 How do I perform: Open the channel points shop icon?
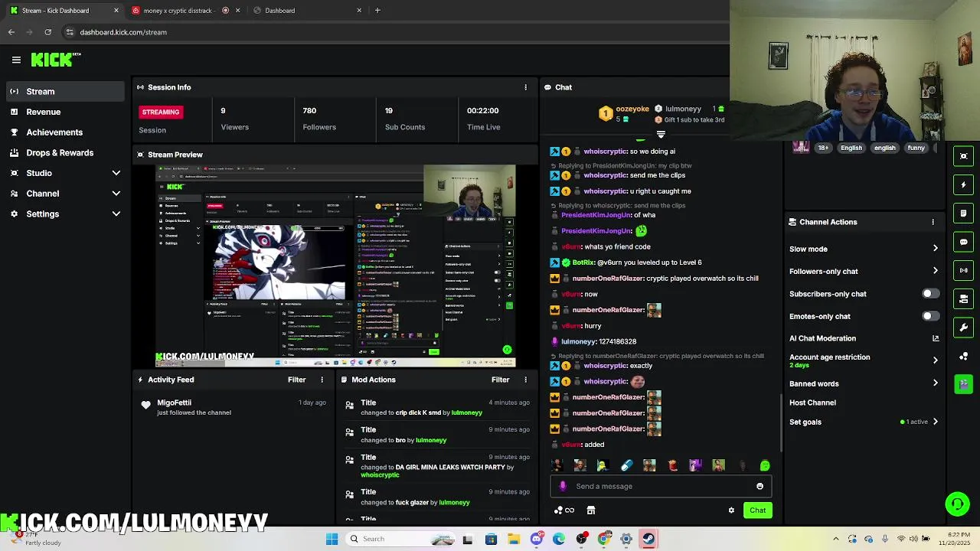coord(591,510)
